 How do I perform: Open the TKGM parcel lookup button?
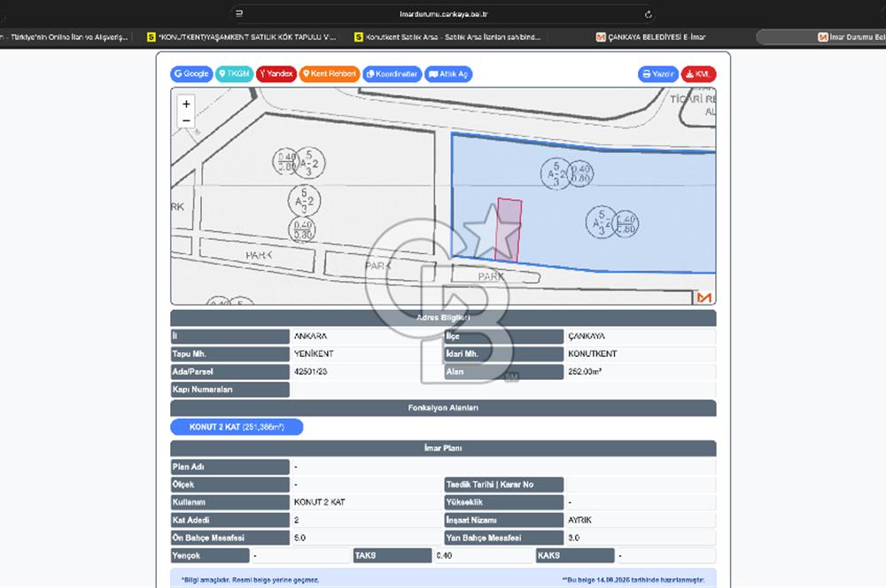(234, 74)
